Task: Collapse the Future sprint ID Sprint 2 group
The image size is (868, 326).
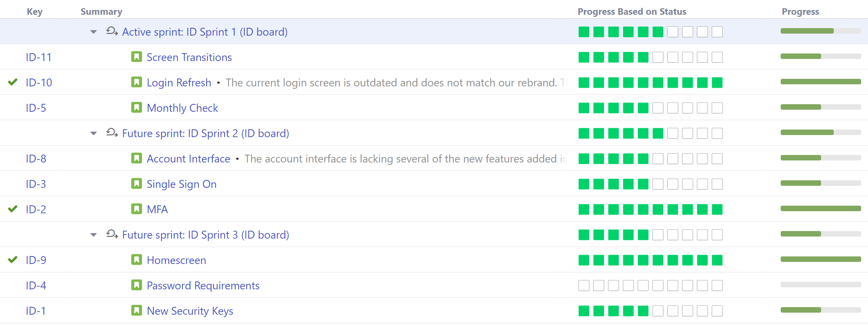Action: click(93, 133)
